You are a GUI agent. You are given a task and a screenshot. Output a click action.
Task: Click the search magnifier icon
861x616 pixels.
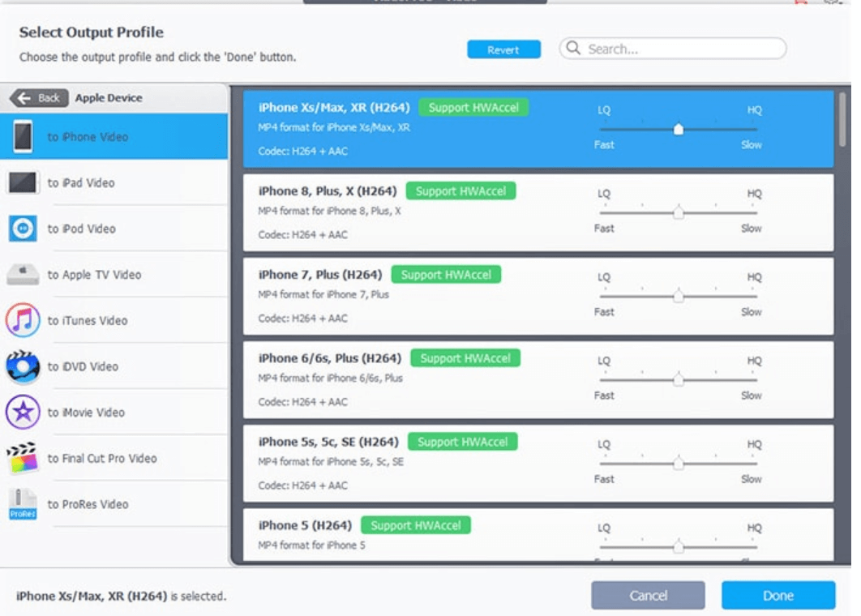pyautogui.click(x=572, y=49)
